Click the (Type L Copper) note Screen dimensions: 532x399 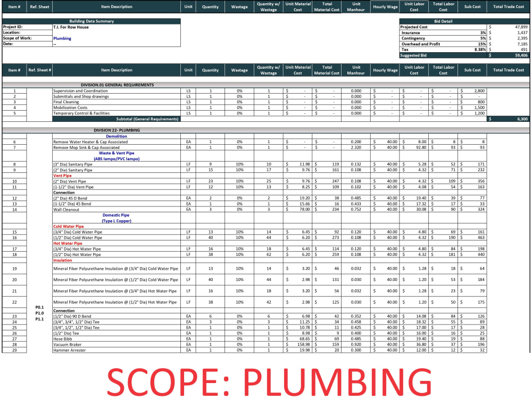tap(117, 221)
